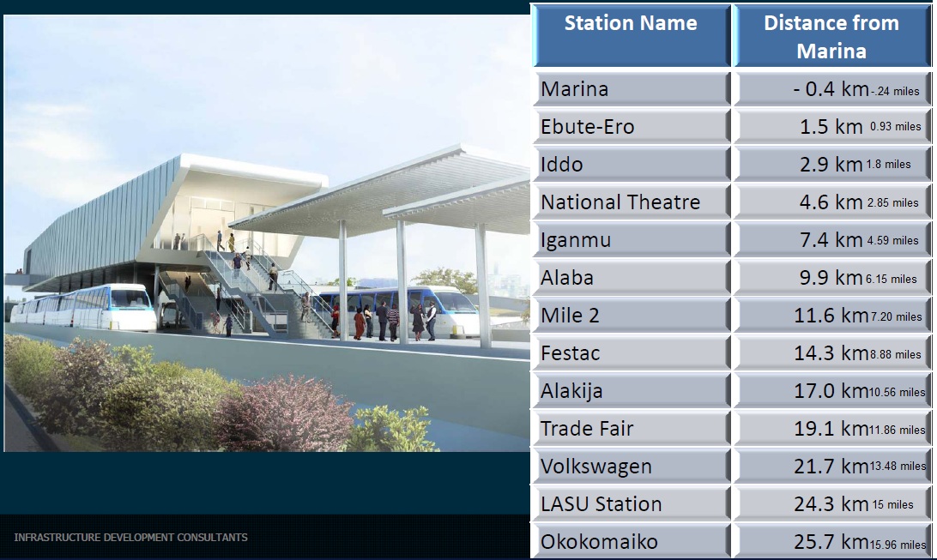This screenshot has width=937, height=560.
Task: Click the 25.7 km distance cell
Action: [831, 542]
